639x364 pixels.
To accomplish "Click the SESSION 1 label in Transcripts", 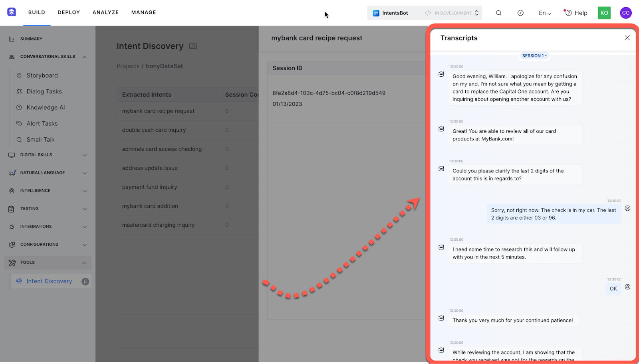I will click(534, 56).
